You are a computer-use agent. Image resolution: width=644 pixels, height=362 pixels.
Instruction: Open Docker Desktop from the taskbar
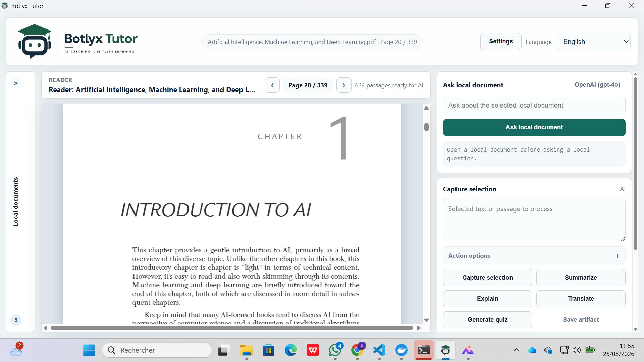click(x=401, y=350)
